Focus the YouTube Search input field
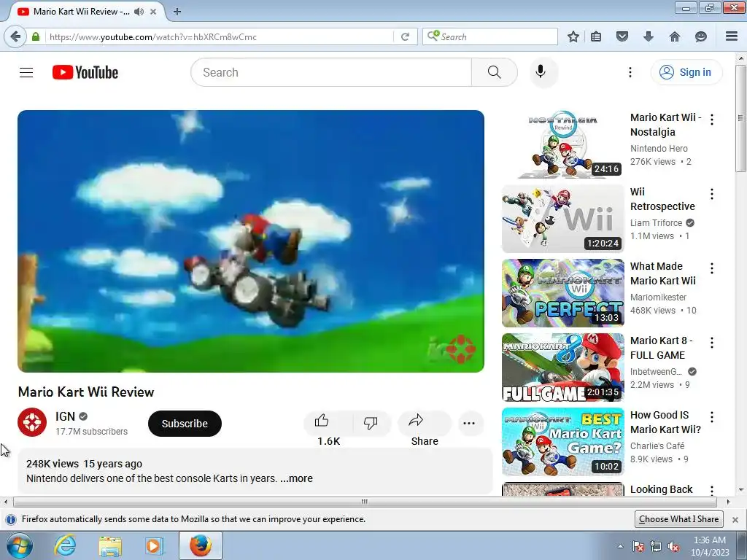The image size is (747, 560). 331,72
